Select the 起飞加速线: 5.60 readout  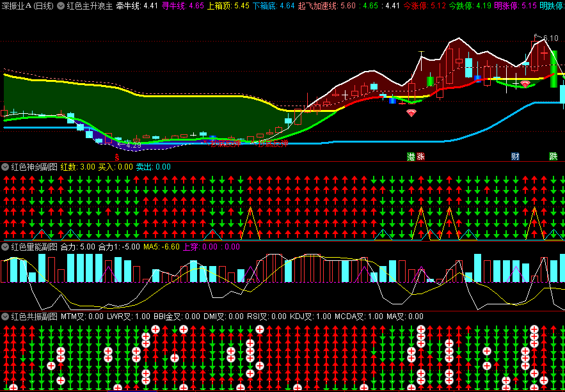point(327,6)
